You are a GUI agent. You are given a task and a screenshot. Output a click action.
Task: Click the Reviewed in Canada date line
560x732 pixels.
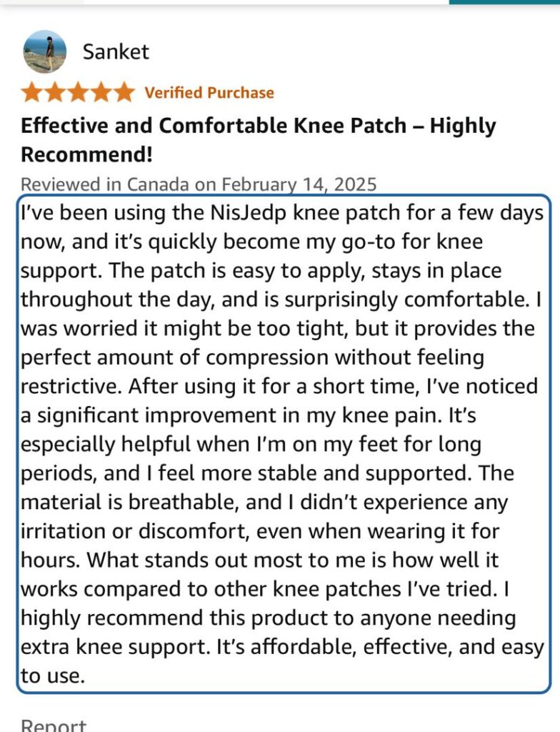(199, 184)
